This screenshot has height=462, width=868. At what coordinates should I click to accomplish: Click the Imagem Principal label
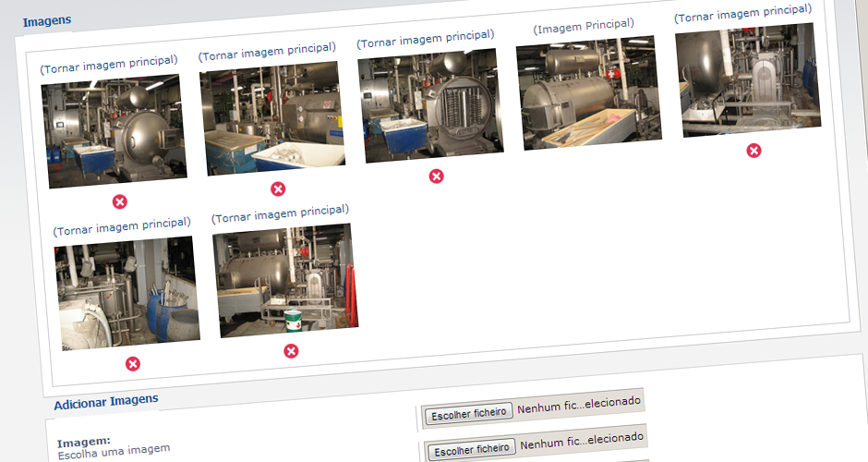(584, 26)
